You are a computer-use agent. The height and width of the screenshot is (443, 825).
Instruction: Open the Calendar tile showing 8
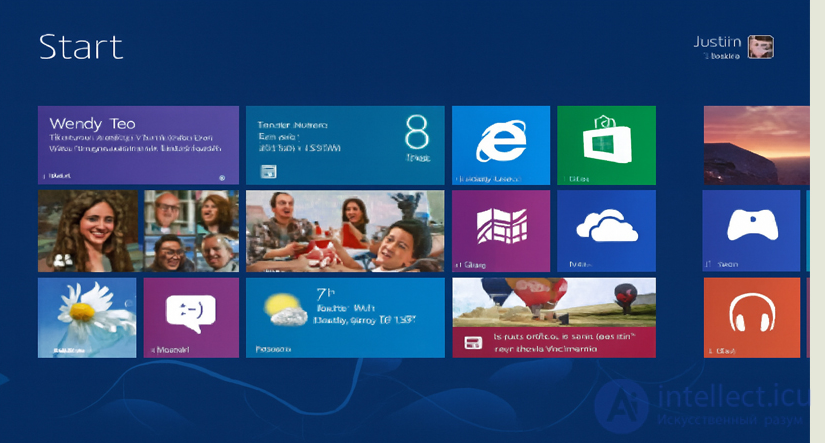pos(345,145)
